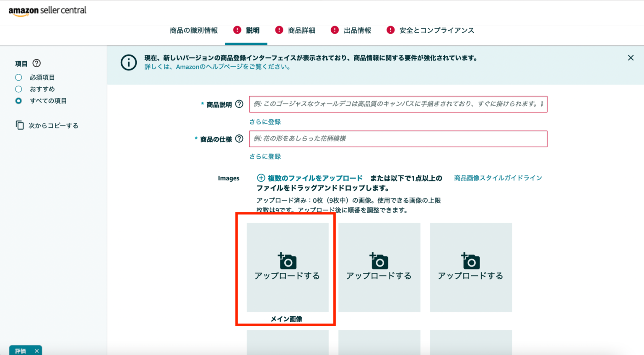Select the second upload camera icon
Image resolution: width=644 pixels, height=355 pixels.
point(379,260)
